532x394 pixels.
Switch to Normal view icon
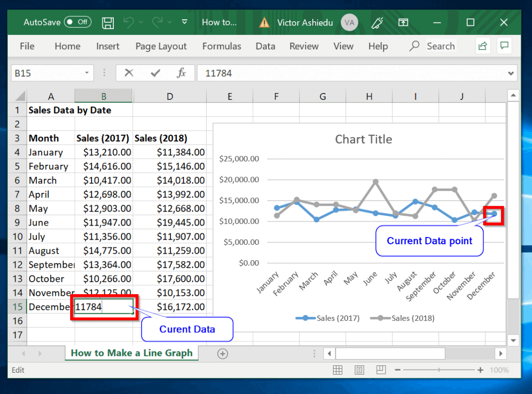[337, 370]
